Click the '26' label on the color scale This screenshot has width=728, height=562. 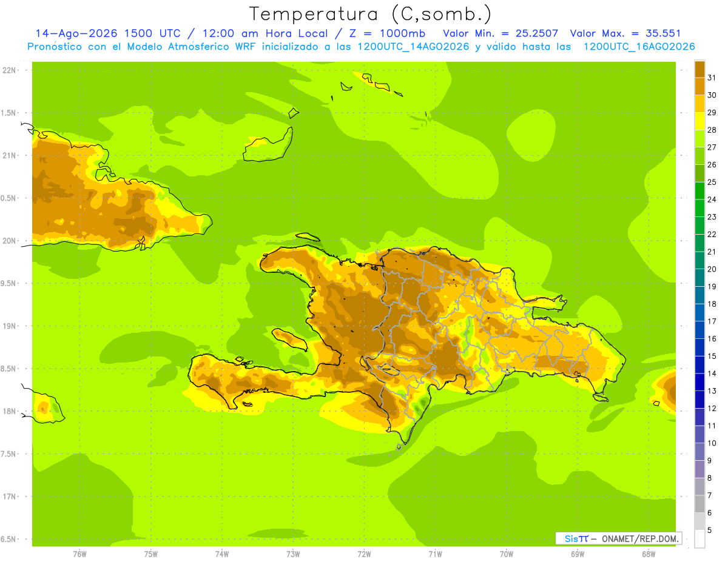coord(712,164)
